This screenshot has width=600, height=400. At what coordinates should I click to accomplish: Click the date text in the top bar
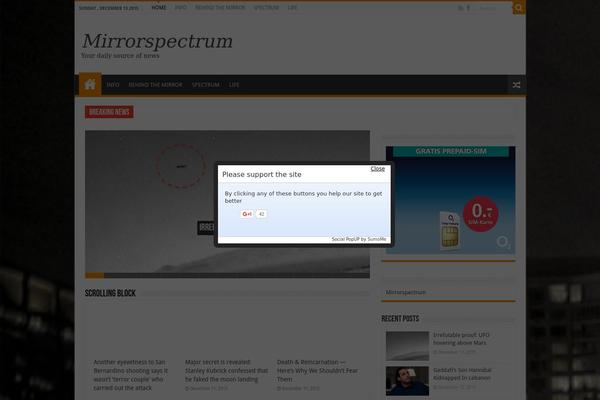click(109, 8)
